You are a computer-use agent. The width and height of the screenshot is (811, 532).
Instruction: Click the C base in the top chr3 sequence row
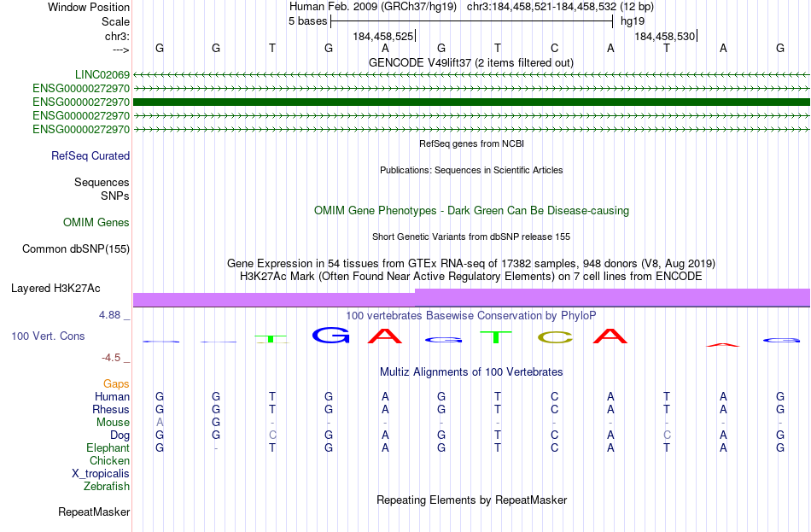554,49
